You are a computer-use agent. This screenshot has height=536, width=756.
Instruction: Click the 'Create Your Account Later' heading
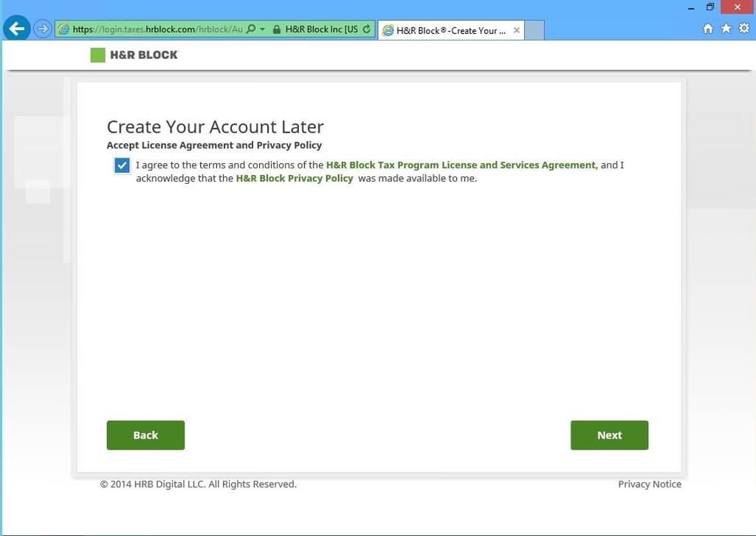coord(215,127)
